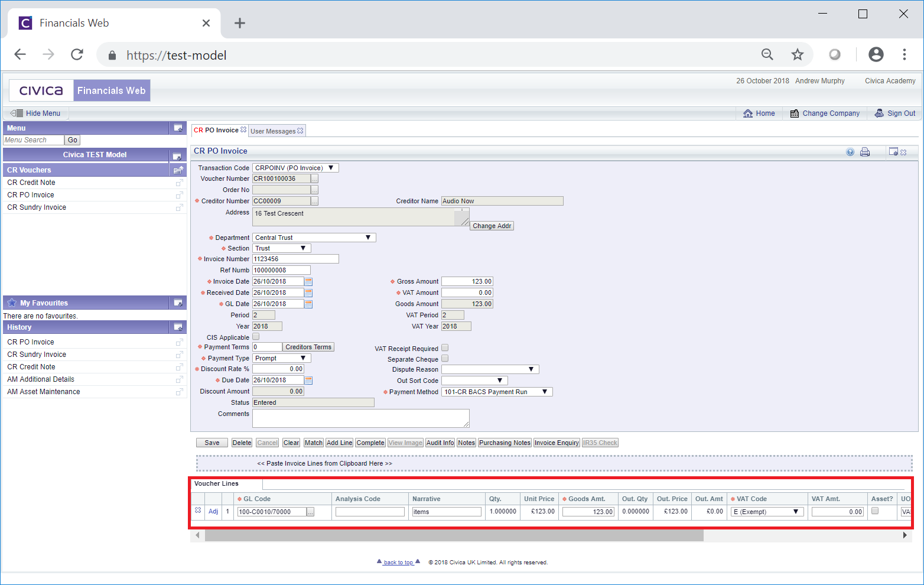Screen dimensions: 924x585
Task: Click lookup button next to Order No
Action: pyautogui.click(x=315, y=190)
